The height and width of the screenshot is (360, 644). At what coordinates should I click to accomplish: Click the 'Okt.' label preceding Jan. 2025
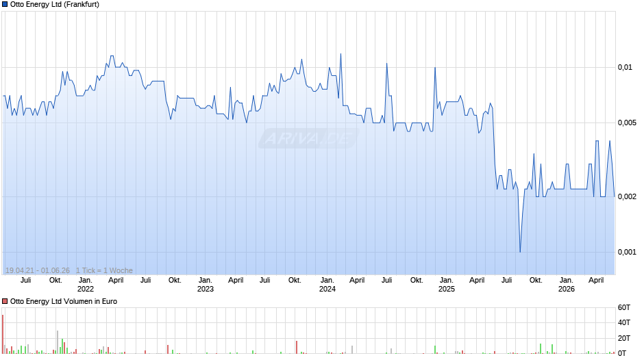coord(417,281)
